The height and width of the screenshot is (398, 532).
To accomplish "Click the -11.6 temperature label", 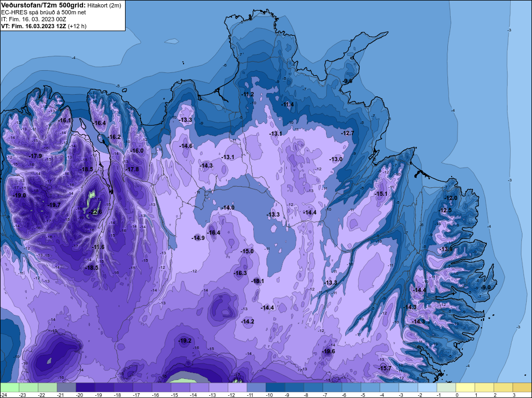I will pyautogui.click(x=98, y=247).
